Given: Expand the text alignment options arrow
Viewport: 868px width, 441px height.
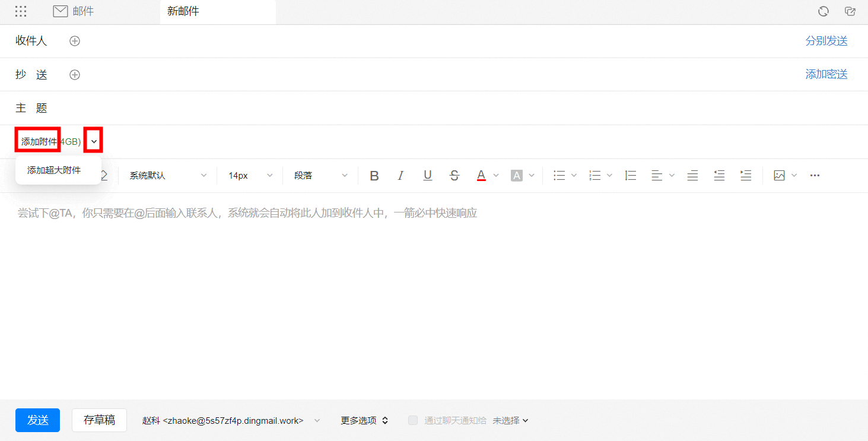Looking at the screenshot, I should coord(672,176).
